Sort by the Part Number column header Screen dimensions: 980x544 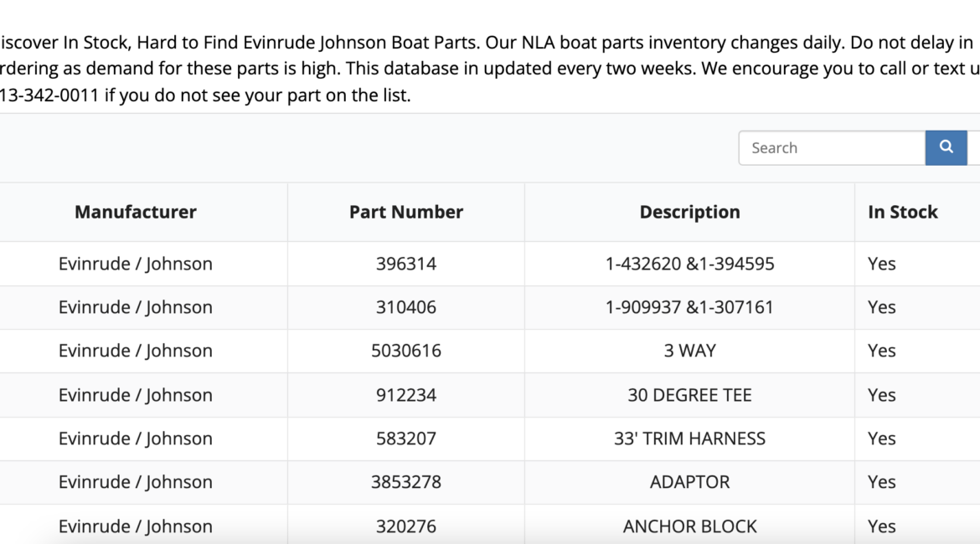point(406,213)
